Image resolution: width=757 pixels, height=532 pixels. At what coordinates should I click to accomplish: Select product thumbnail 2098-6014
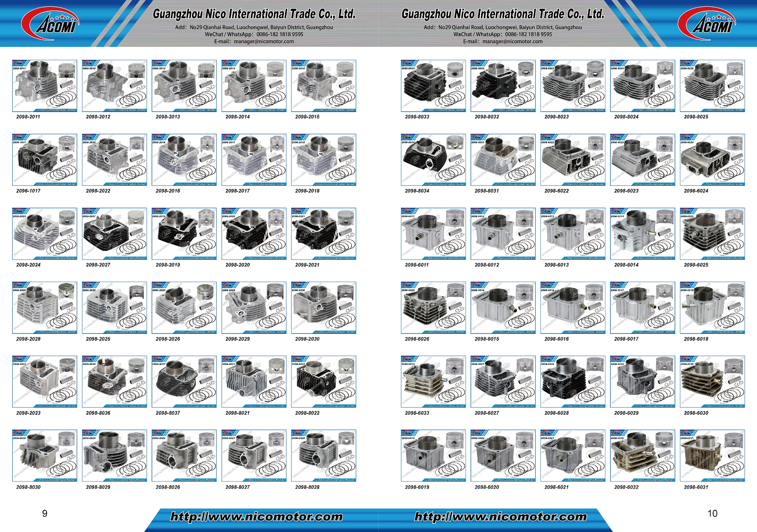click(642, 233)
